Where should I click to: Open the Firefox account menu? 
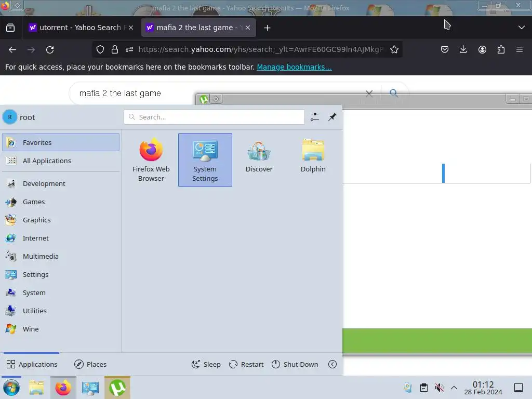(482, 49)
